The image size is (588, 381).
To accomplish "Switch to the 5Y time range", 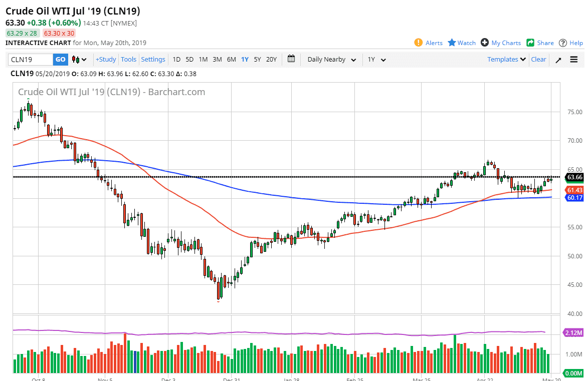I will pos(257,60).
